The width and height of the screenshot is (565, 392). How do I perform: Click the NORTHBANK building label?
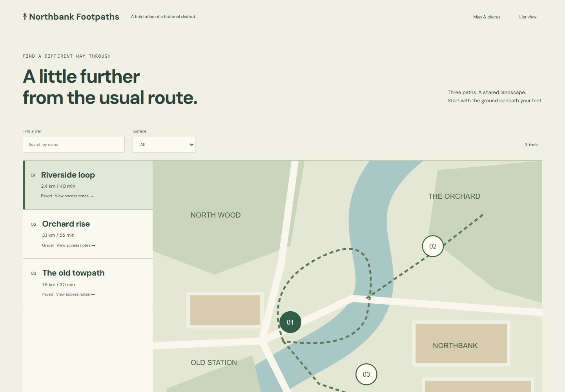(x=455, y=346)
